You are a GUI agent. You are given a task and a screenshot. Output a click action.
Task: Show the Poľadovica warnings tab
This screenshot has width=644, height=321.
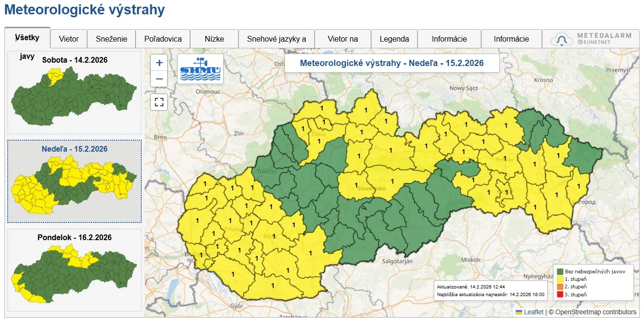click(163, 39)
